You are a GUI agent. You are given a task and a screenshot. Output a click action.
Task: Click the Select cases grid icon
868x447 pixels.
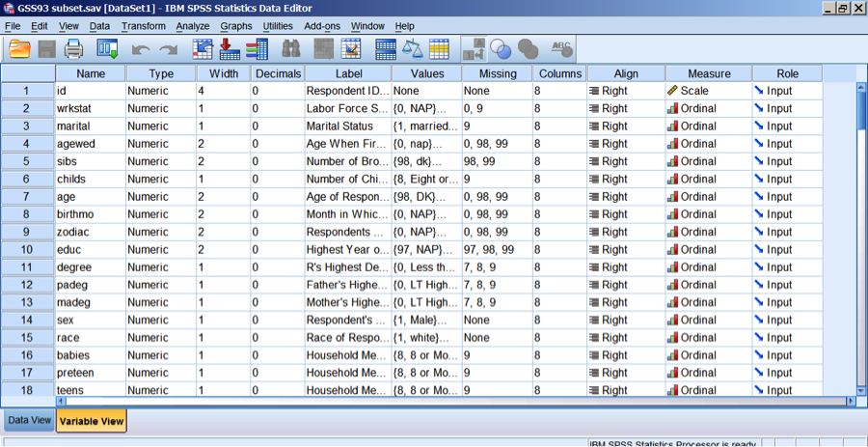pos(439,49)
